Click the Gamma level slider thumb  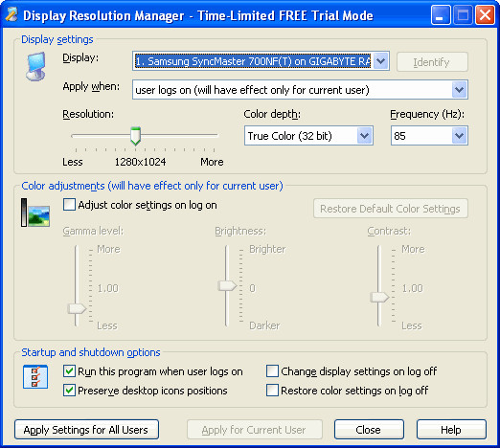[x=77, y=308]
